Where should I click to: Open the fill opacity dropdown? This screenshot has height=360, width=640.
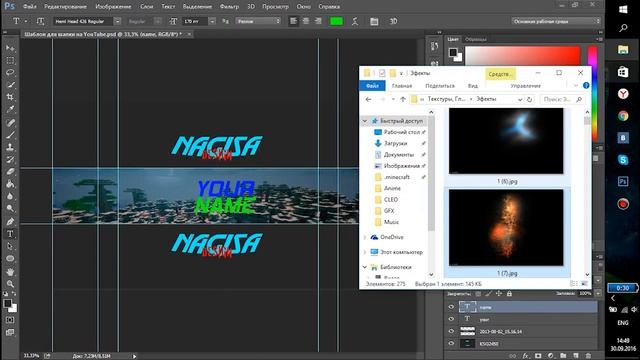pos(598,293)
